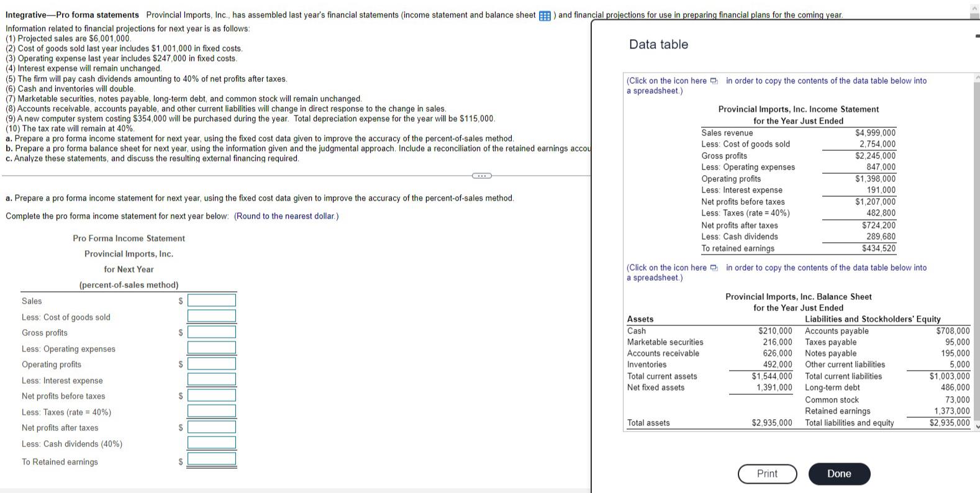Image resolution: width=980 pixels, height=493 pixels.
Task: Click the 492,000 inventories value
Action: click(778, 364)
